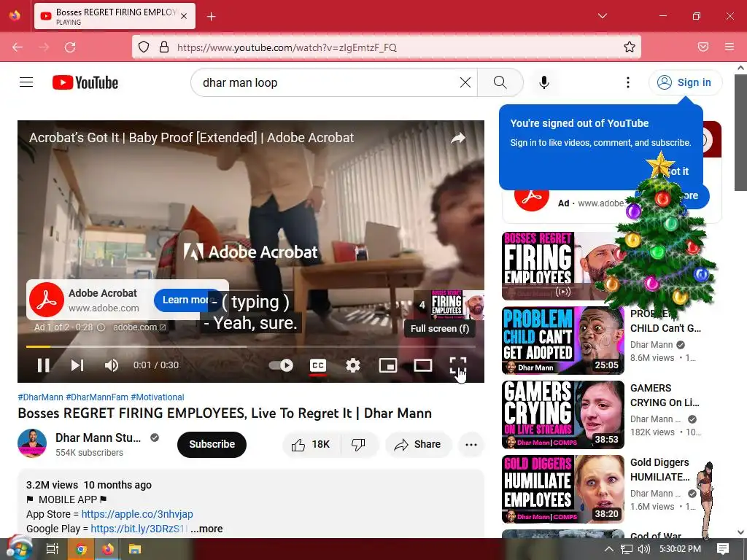This screenshot has height=560, width=747.
Task: Save to Pocket icon
Action: (x=703, y=47)
